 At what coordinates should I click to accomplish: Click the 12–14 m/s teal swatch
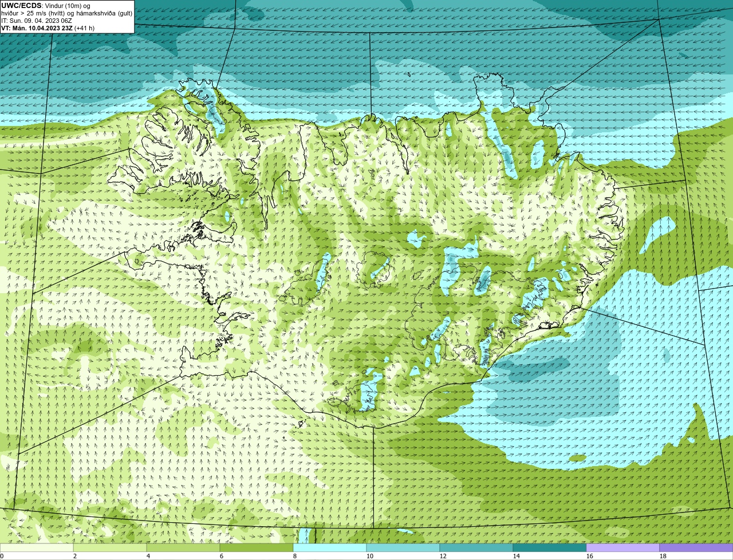[476, 547]
